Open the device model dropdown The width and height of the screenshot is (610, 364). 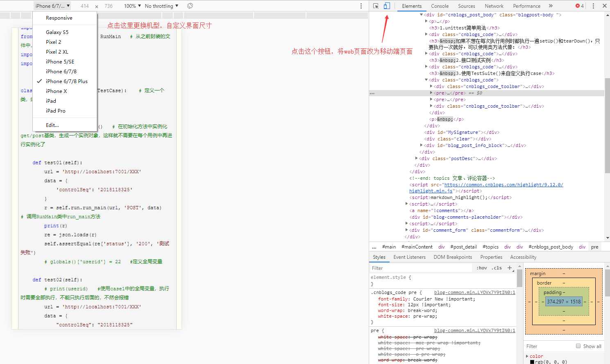[x=52, y=6]
